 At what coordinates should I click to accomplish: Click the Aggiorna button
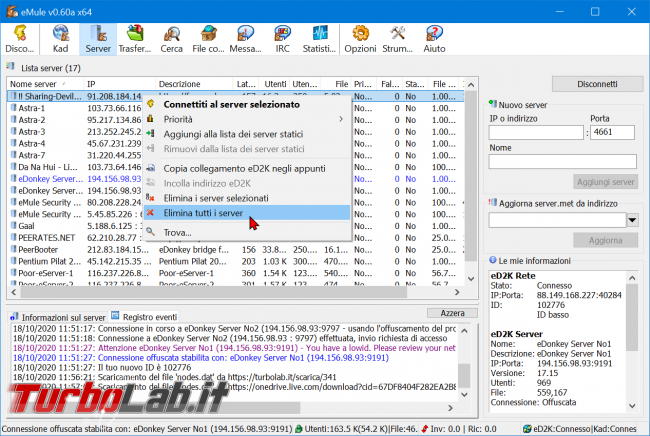[x=605, y=240]
